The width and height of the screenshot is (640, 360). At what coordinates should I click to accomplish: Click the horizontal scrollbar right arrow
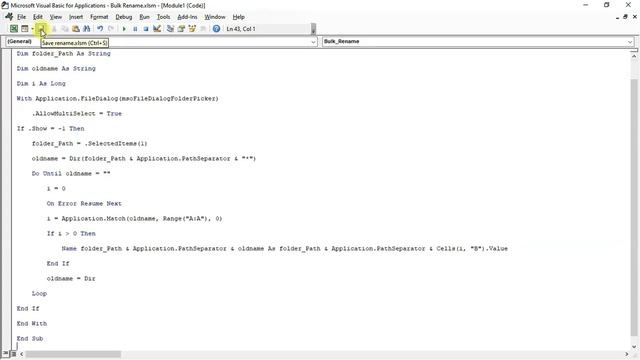(x=627, y=354)
